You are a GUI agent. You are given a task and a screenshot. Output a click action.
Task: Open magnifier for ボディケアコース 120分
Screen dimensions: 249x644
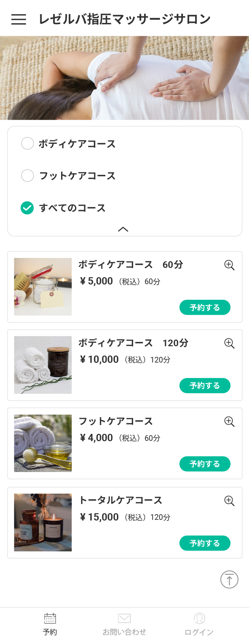229,343
